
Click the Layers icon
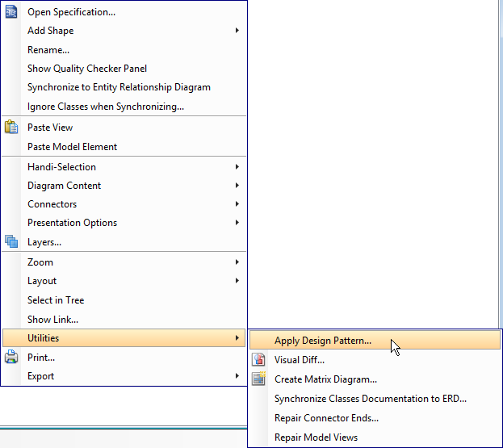(x=11, y=241)
